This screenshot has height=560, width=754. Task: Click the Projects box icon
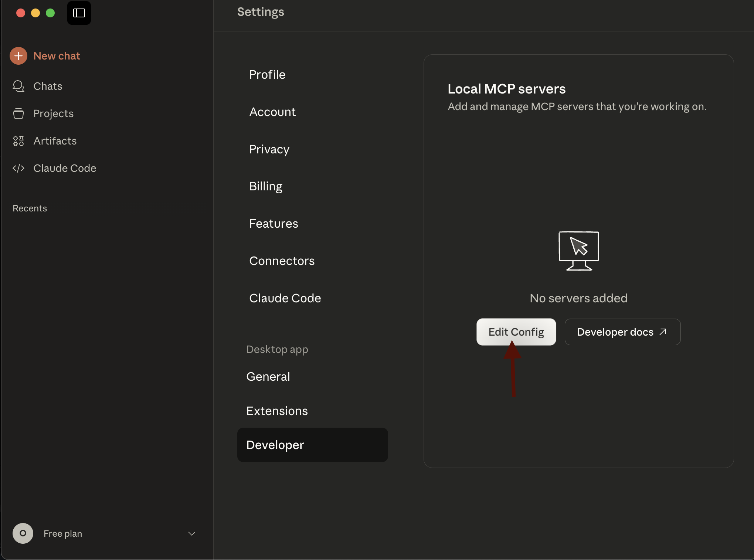coord(18,113)
